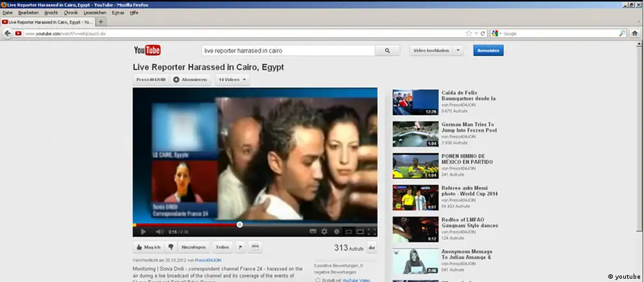This screenshot has height=282, width=644.
Task: Expand the 14 Videos dropdown
Action: click(x=233, y=80)
